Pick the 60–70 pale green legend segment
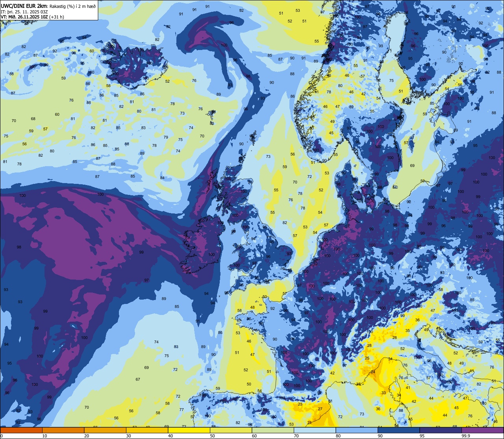 [273, 430]
